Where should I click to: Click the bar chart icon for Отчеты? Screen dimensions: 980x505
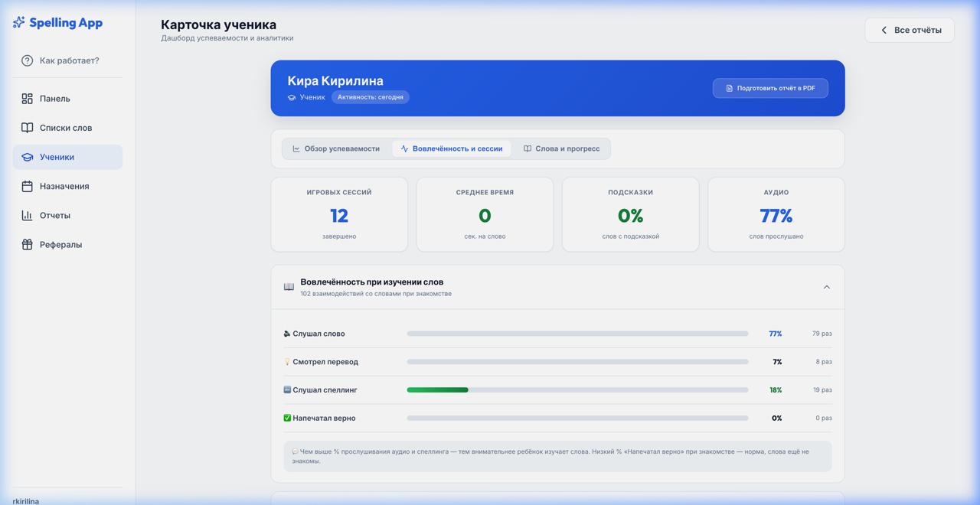pyautogui.click(x=28, y=215)
